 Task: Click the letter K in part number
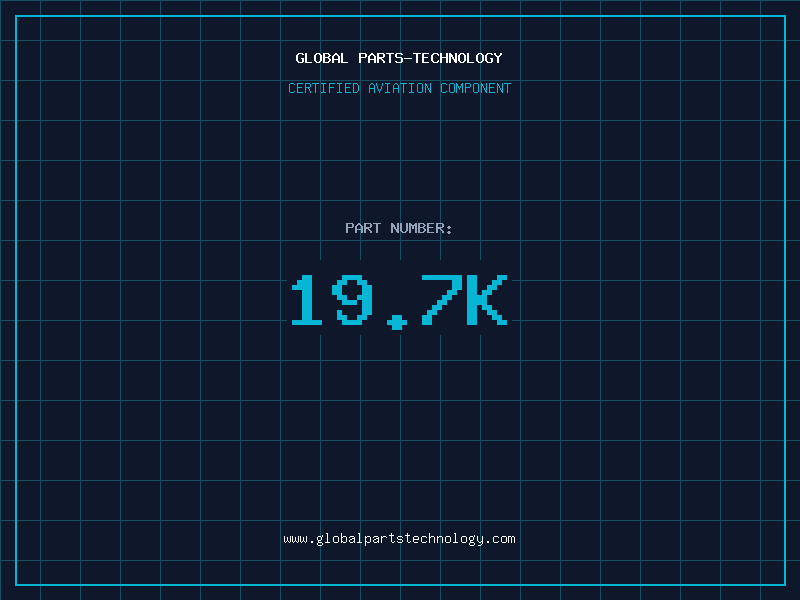(x=488, y=300)
